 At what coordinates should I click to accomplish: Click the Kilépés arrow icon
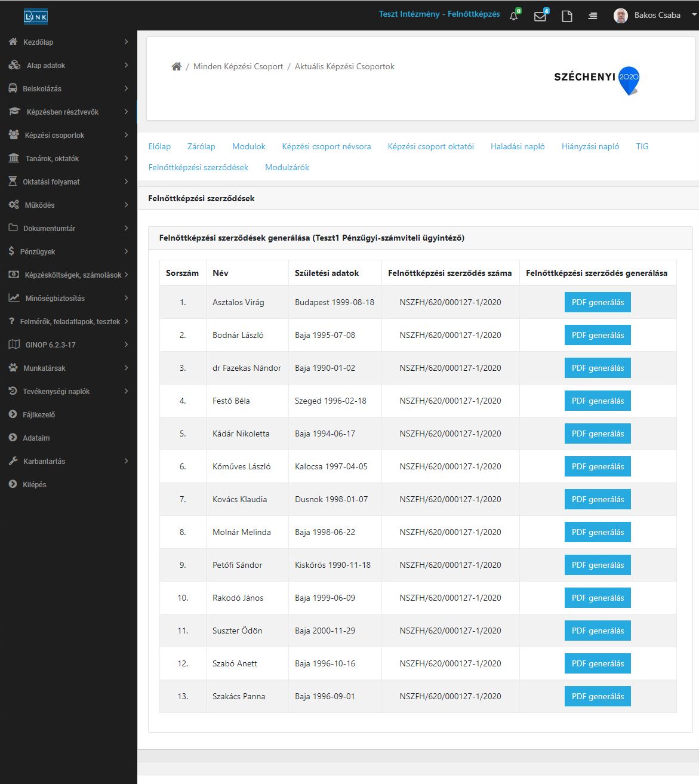(x=13, y=484)
